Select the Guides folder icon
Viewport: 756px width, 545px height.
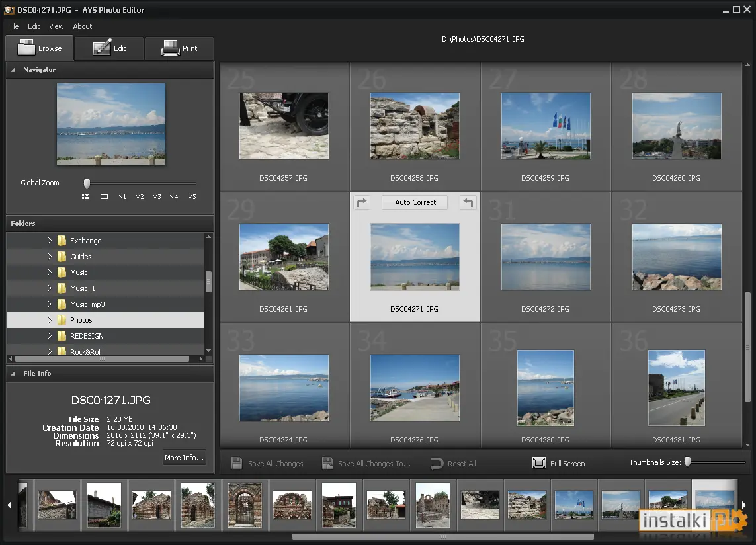[x=62, y=256]
